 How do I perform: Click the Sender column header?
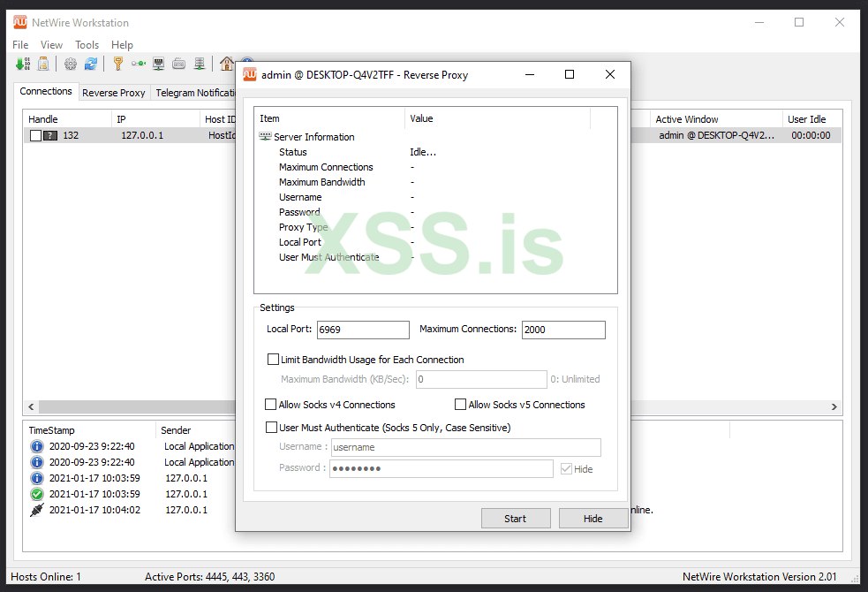click(x=196, y=430)
